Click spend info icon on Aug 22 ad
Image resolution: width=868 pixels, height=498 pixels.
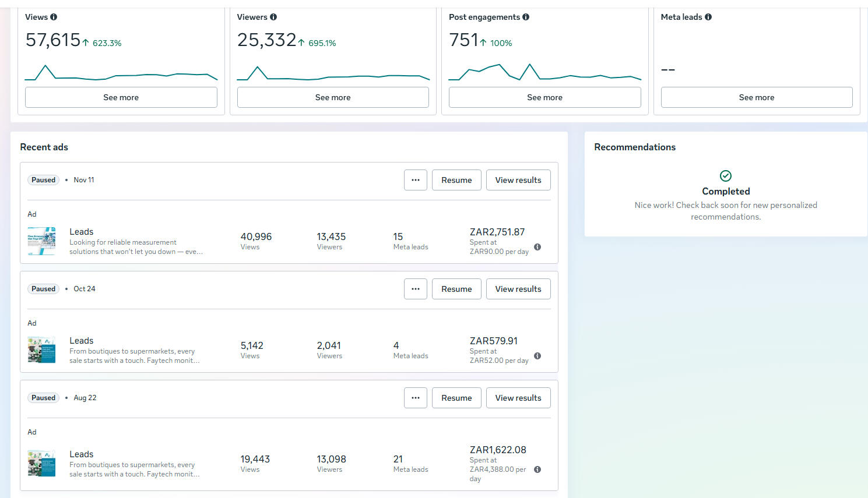(537, 469)
